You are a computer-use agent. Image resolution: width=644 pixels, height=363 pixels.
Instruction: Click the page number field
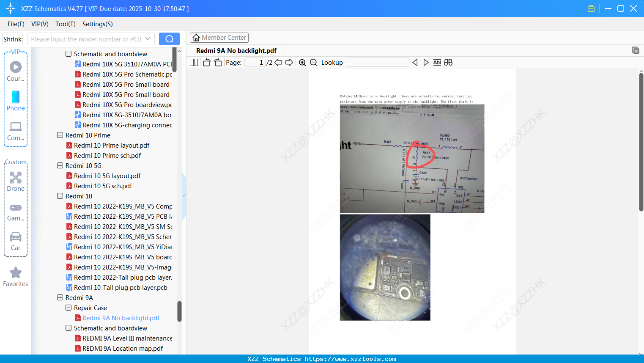[x=255, y=63]
